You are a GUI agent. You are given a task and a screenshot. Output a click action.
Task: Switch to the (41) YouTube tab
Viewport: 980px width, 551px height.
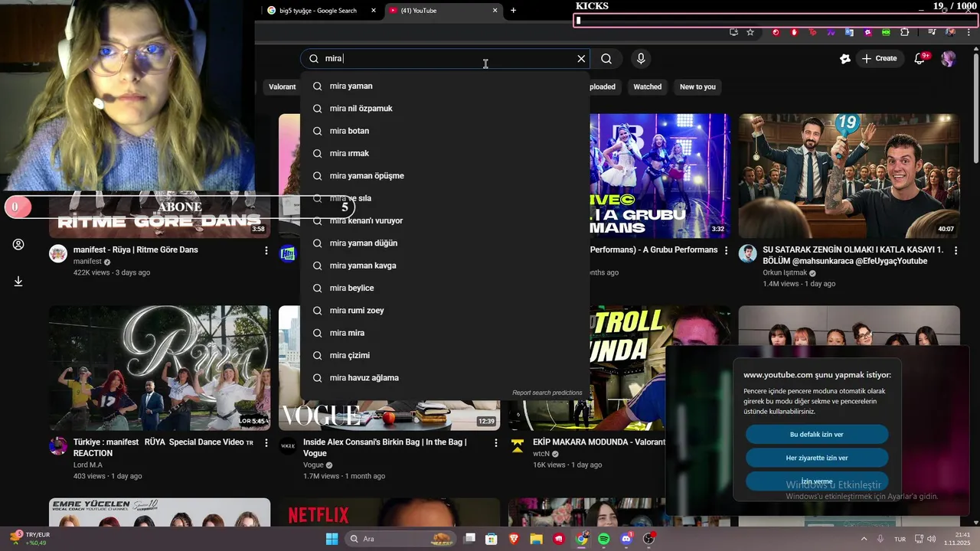pos(444,11)
